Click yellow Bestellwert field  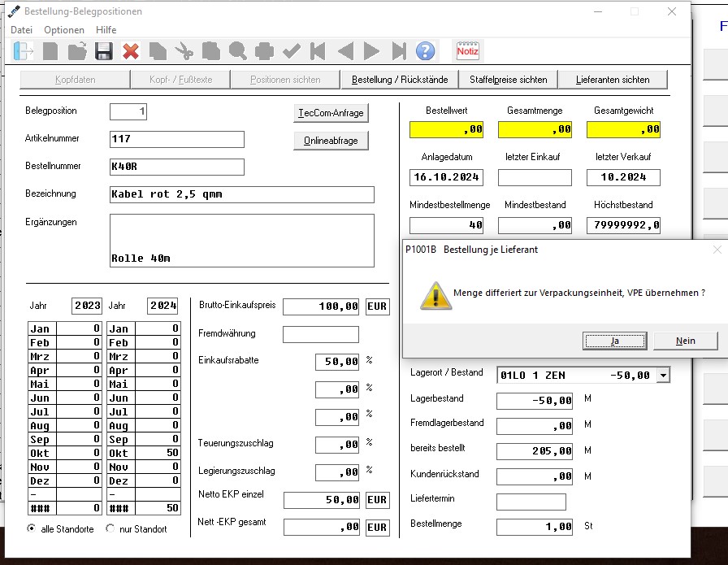(x=447, y=129)
